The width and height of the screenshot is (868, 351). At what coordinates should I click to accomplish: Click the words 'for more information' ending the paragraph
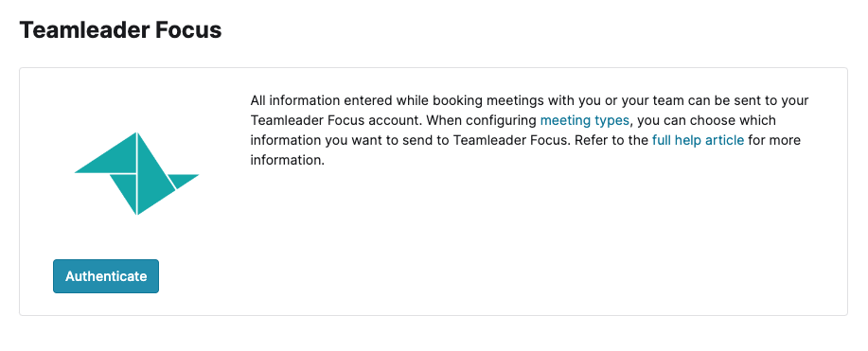[774, 140]
